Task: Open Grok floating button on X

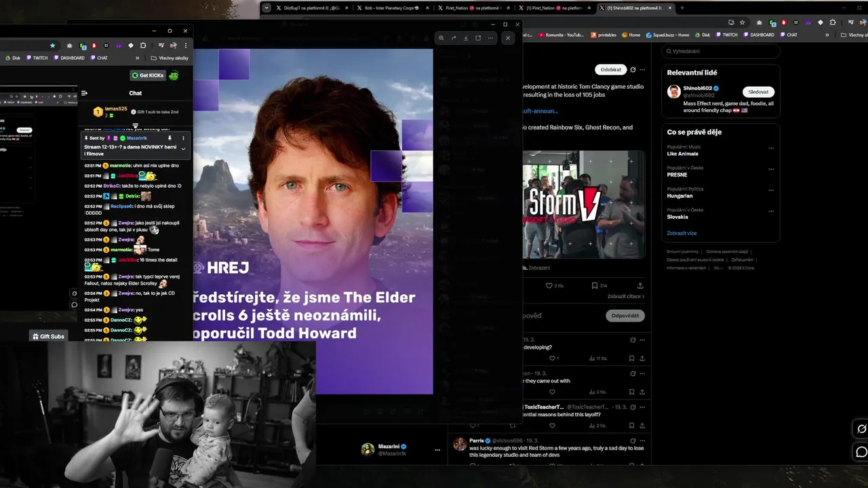Action: point(861,429)
